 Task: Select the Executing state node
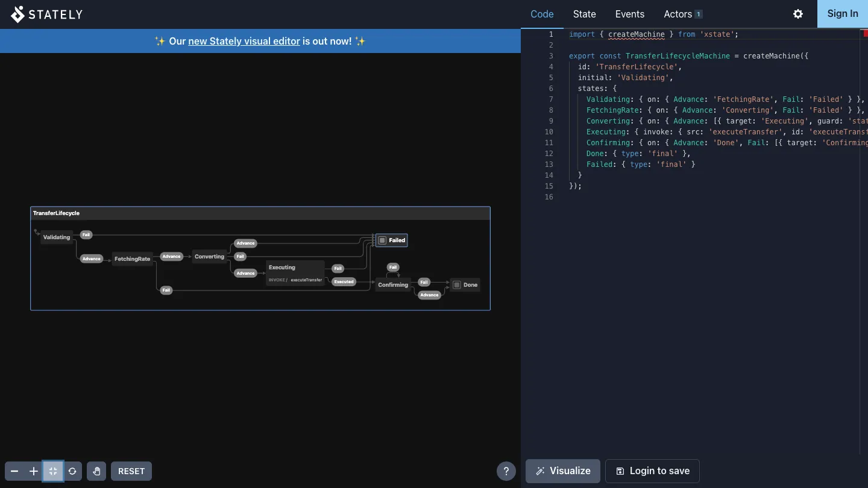tap(295, 273)
